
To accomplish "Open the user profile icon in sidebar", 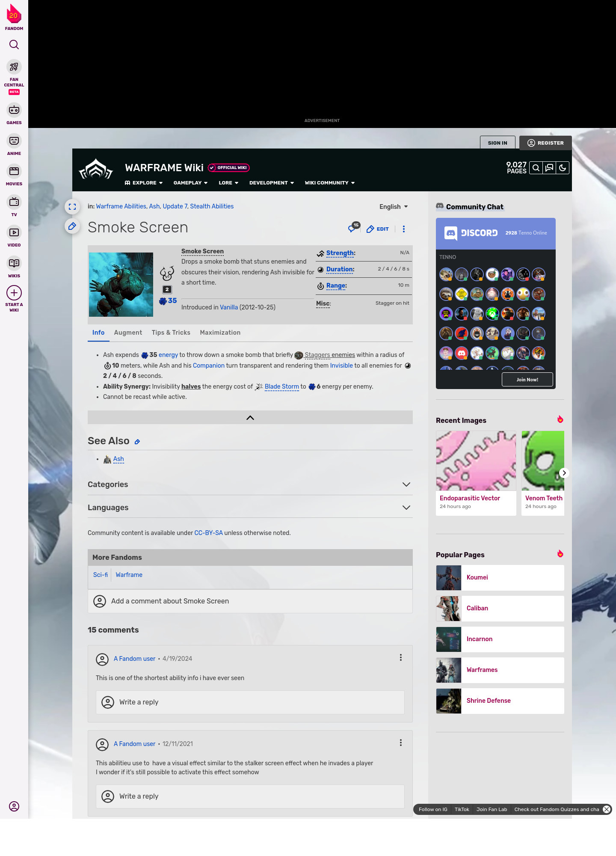I will [x=14, y=806].
